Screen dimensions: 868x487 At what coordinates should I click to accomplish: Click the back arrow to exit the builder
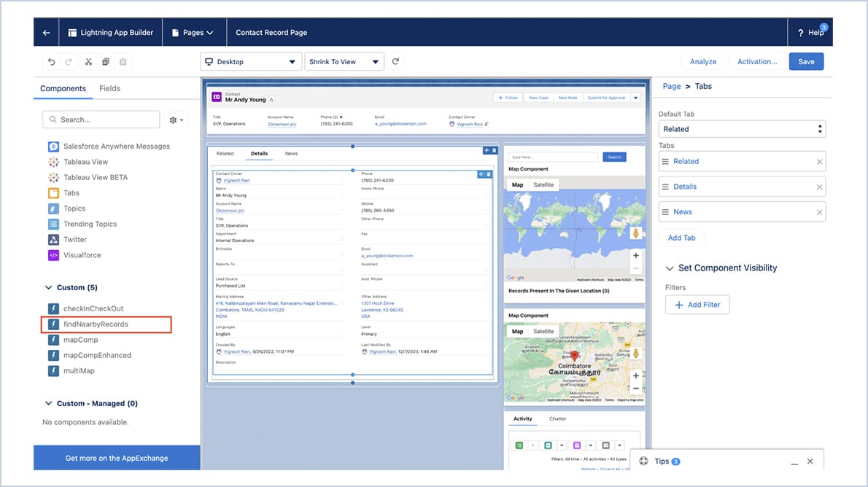(47, 32)
